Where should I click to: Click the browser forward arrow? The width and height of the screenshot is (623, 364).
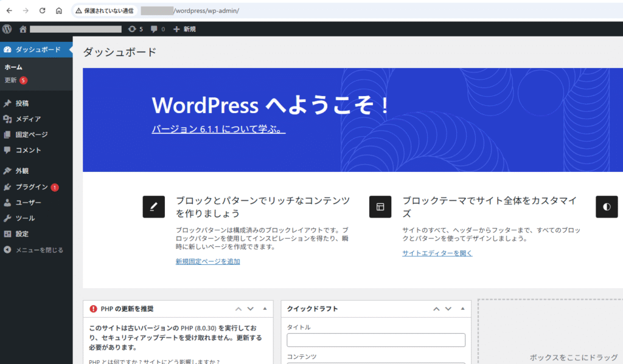coord(26,11)
